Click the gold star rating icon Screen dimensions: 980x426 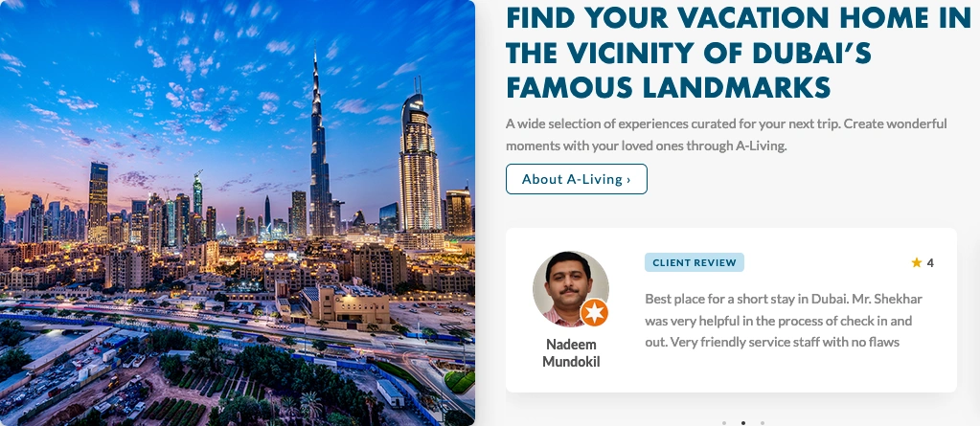(916, 263)
